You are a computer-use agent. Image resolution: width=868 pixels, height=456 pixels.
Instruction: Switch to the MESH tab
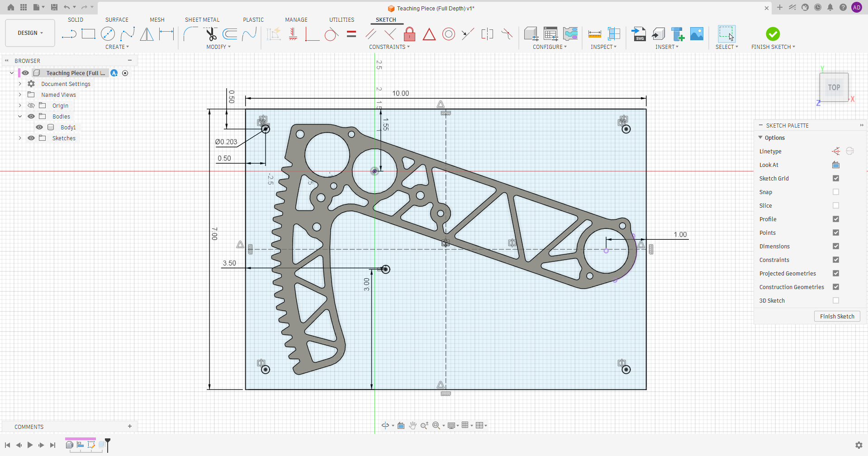pyautogui.click(x=157, y=20)
